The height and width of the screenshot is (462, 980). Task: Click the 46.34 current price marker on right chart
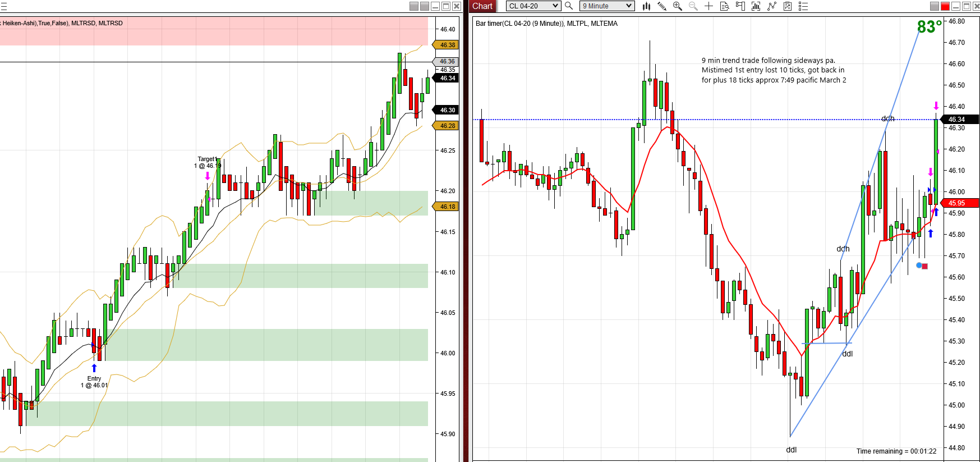(x=960, y=120)
